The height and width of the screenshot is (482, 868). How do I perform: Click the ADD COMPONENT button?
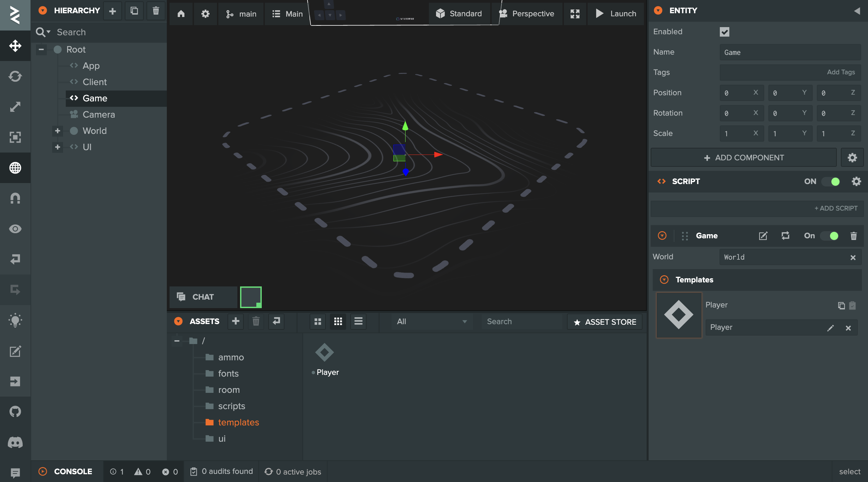pos(744,158)
